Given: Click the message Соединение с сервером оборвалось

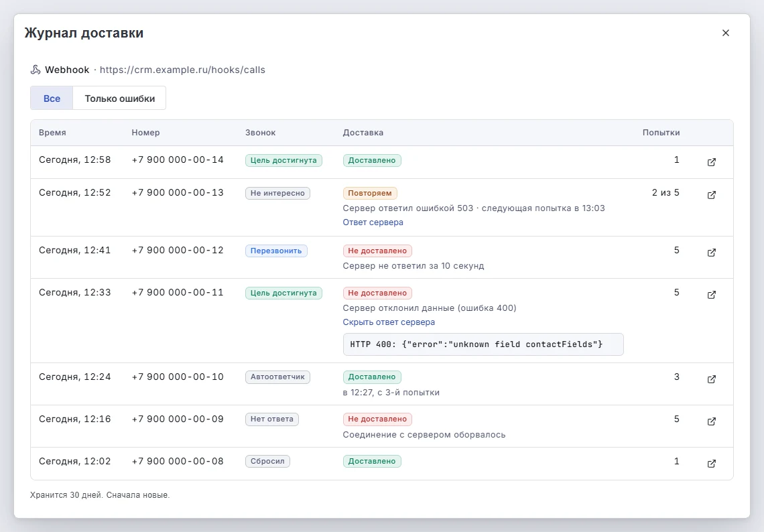Looking at the screenshot, I should tap(424, 435).
